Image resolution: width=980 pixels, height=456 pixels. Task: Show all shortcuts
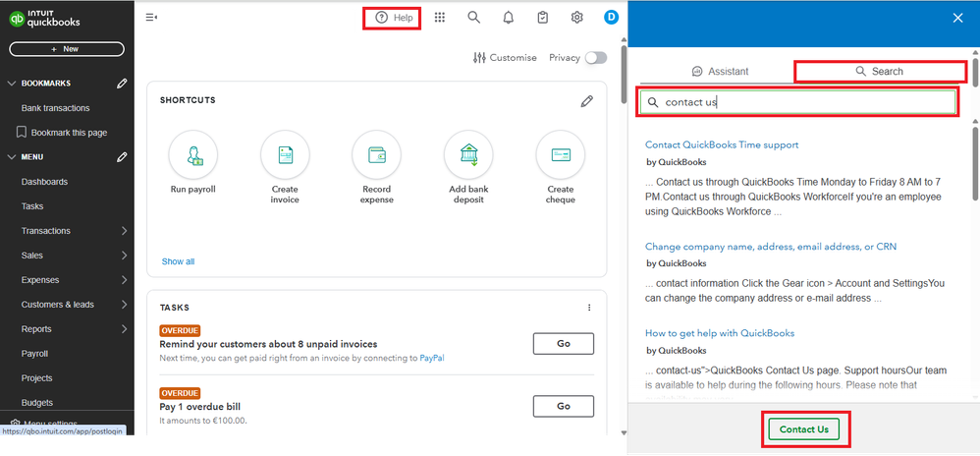178,261
